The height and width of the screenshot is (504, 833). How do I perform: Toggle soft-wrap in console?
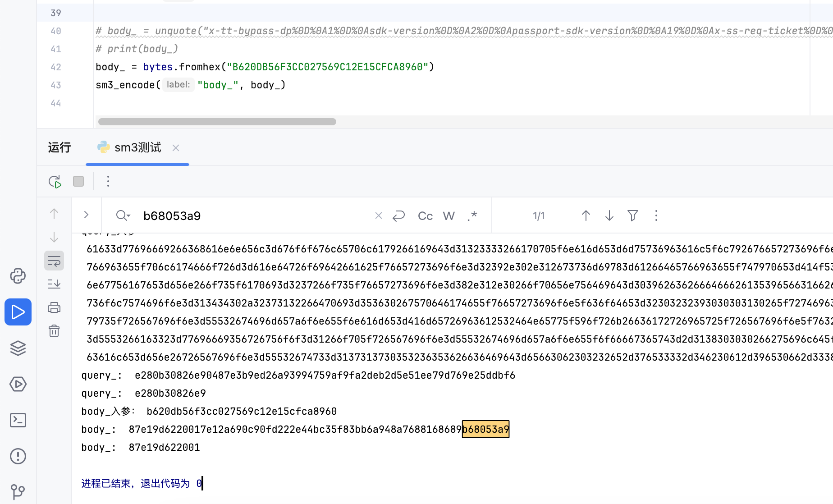pyautogui.click(x=54, y=261)
